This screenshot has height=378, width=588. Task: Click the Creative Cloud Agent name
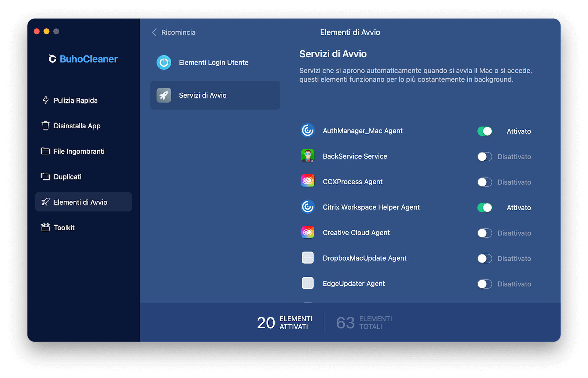356,232
